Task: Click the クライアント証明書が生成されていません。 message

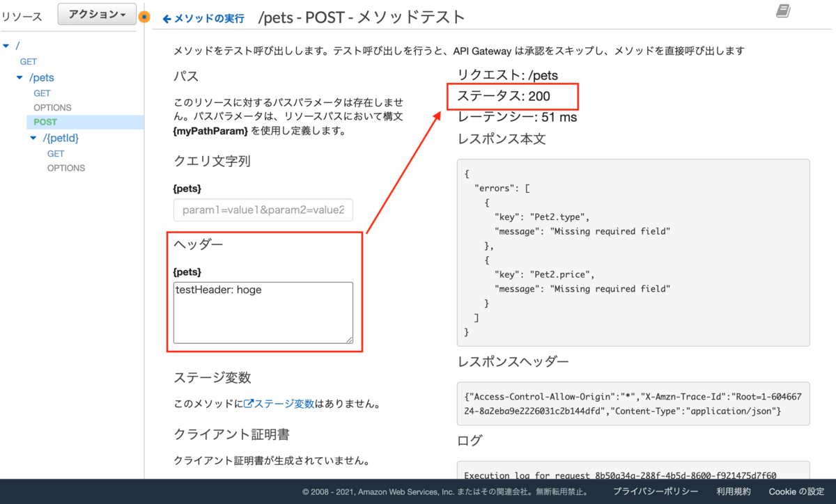Action: pyautogui.click(x=271, y=460)
